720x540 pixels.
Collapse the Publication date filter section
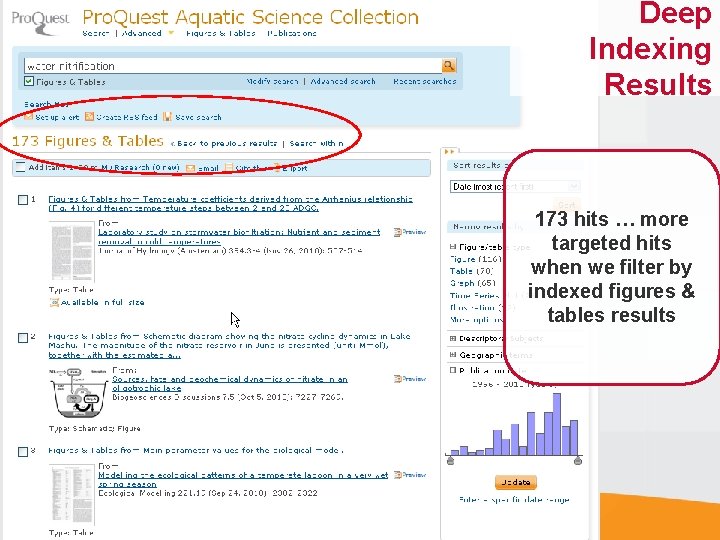point(453,370)
